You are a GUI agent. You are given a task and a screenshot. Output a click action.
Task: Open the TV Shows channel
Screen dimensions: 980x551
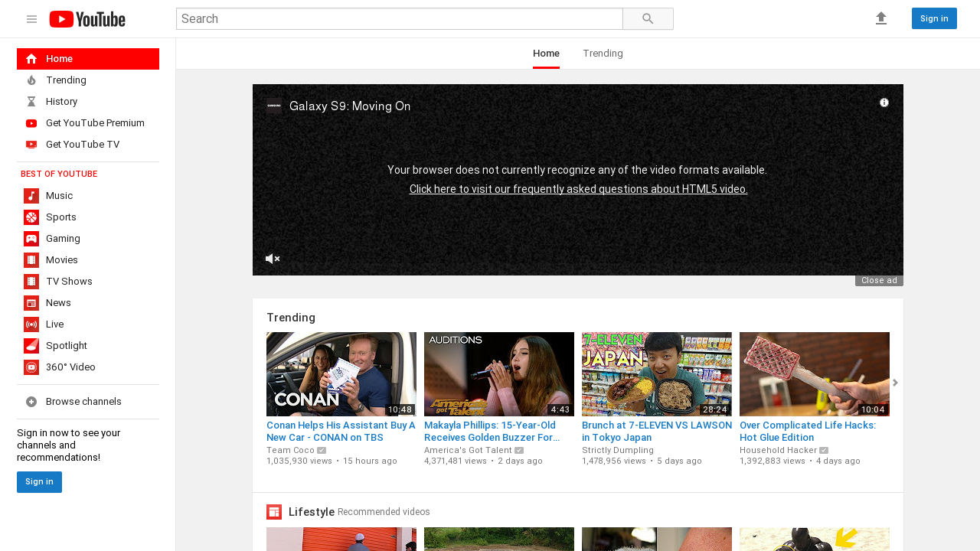[x=88, y=282]
